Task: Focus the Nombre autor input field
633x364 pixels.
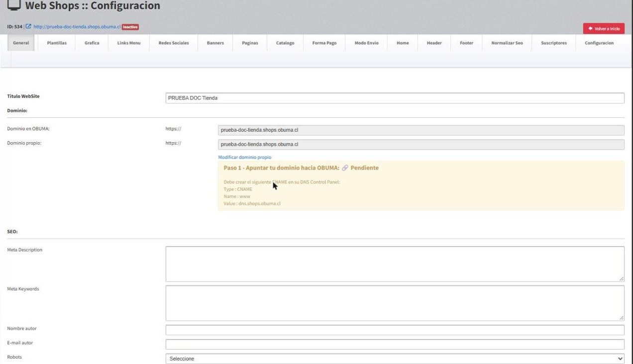Action: tap(395, 330)
